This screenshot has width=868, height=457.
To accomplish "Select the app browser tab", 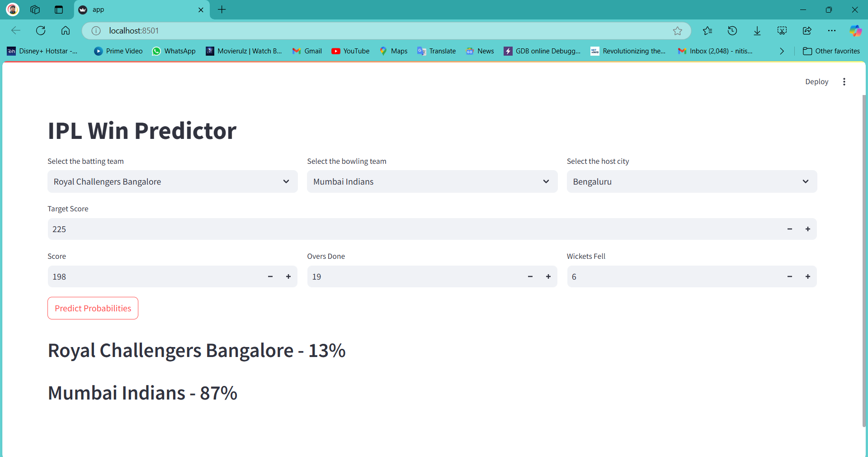I will [142, 10].
